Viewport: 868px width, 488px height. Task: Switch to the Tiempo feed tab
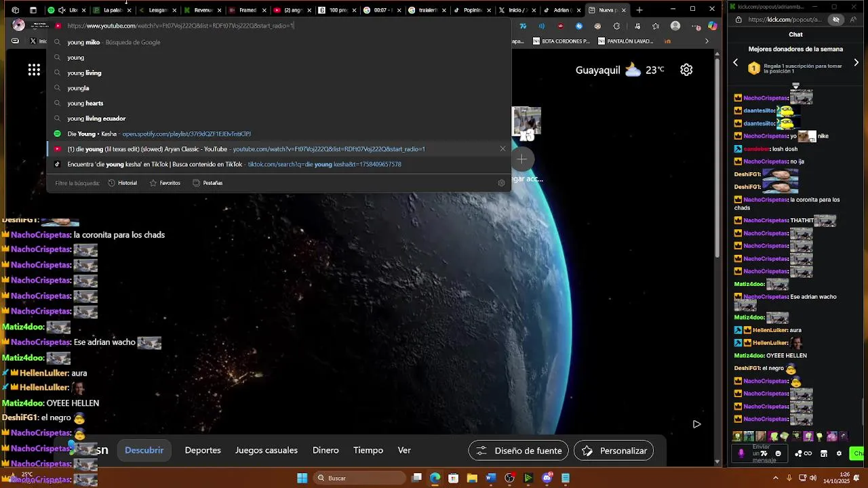click(368, 450)
